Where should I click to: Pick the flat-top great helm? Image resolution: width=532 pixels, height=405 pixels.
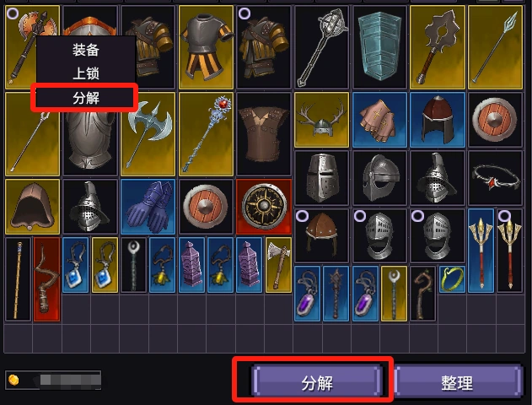321,178
